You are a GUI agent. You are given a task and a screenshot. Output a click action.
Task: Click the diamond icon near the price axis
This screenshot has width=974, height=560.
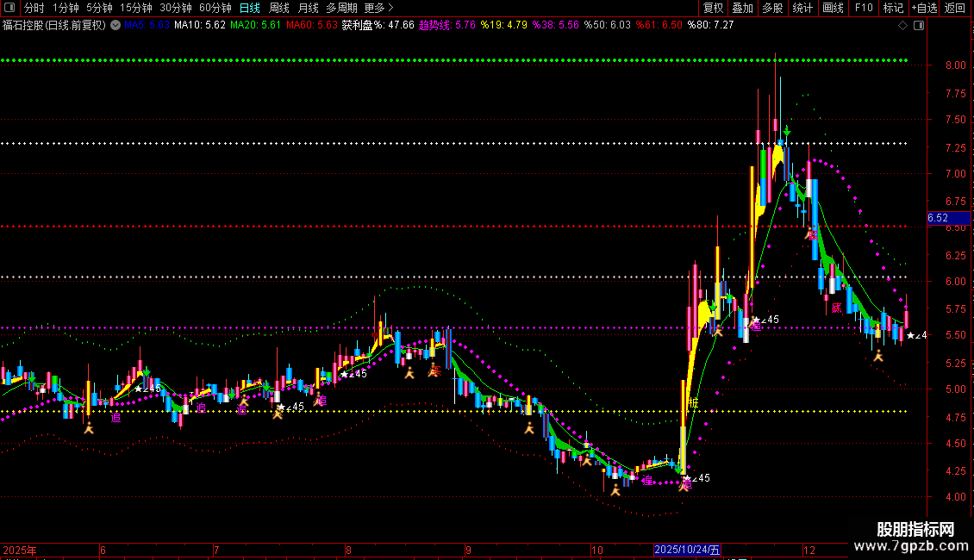click(x=902, y=26)
